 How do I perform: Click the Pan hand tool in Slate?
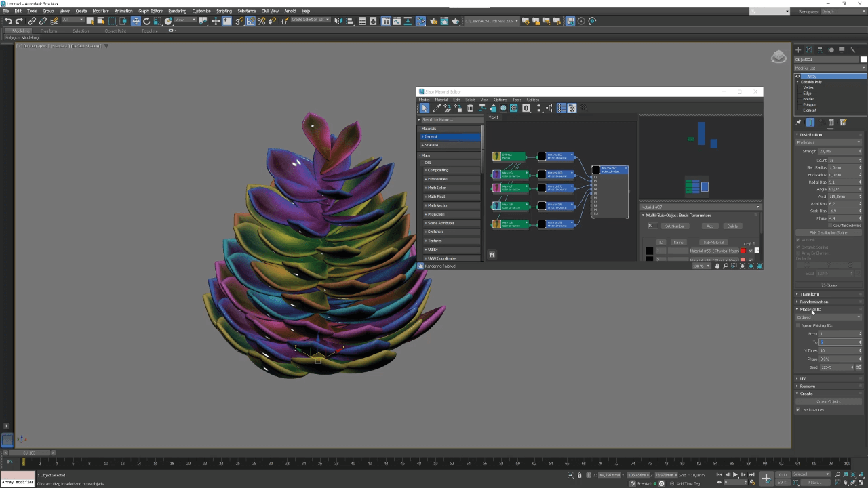717,266
